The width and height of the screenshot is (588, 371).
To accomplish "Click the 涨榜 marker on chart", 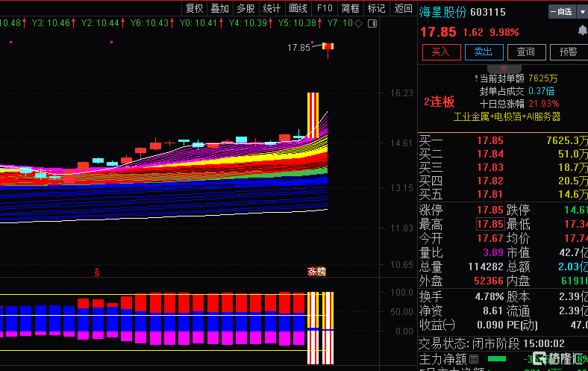I will pos(316,271).
